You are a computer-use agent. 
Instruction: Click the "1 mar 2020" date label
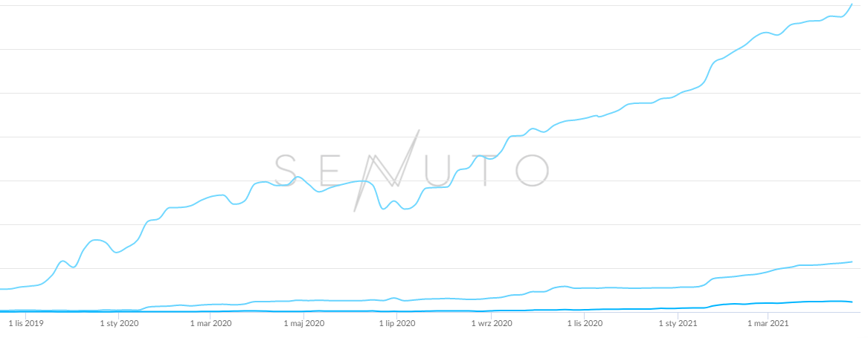(211, 323)
